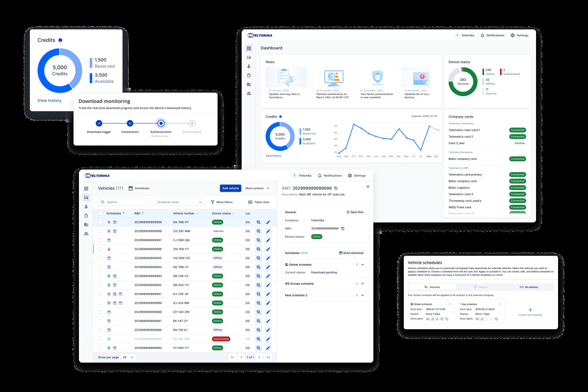Select the Filtered tab in Vehicle schedules
588x392 pixels.
[x=480, y=287]
